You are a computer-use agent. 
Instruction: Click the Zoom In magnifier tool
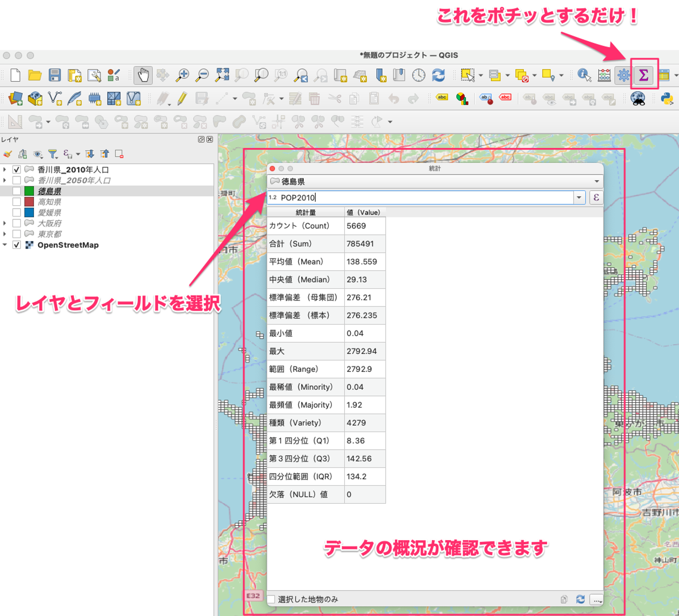point(182,75)
